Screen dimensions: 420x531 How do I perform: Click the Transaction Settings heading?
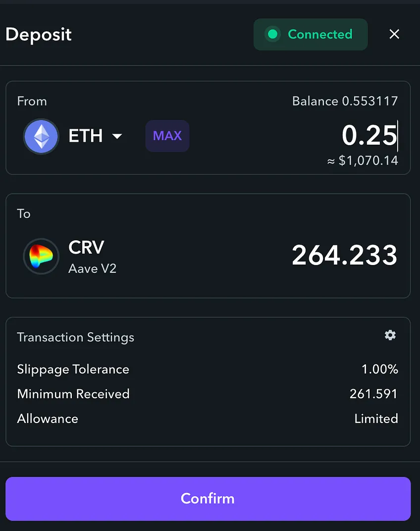76,337
